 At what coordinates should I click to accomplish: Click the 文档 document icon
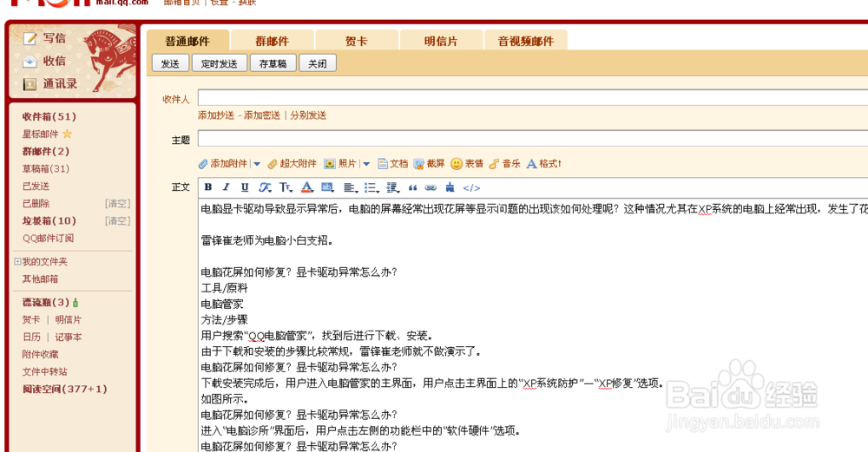pyautogui.click(x=383, y=164)
